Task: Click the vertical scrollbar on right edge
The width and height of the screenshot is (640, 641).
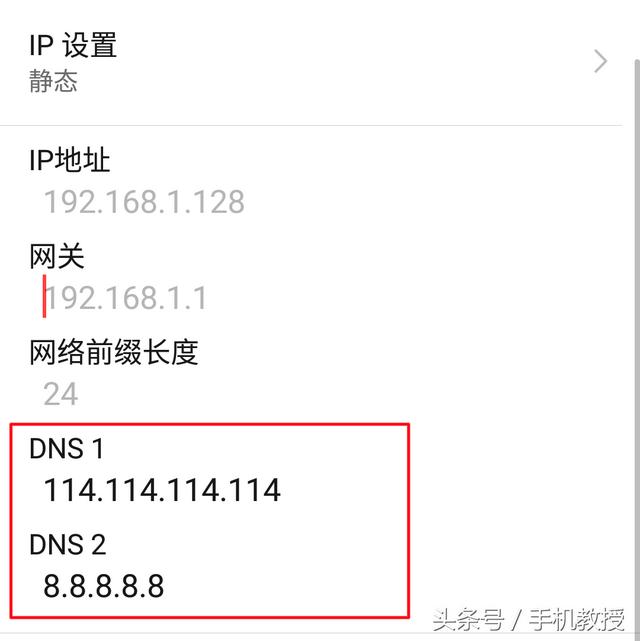Action: 637,347
